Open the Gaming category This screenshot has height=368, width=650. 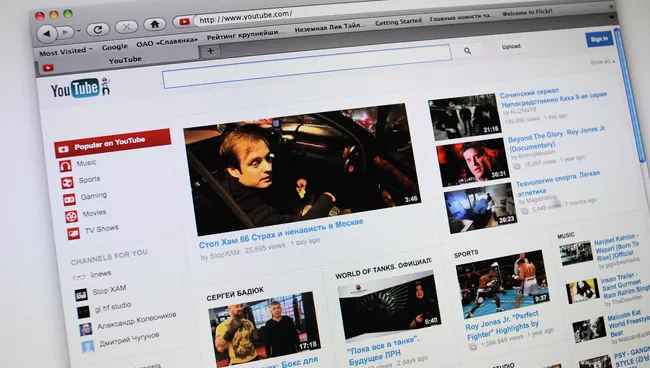[x=93, y=196]
